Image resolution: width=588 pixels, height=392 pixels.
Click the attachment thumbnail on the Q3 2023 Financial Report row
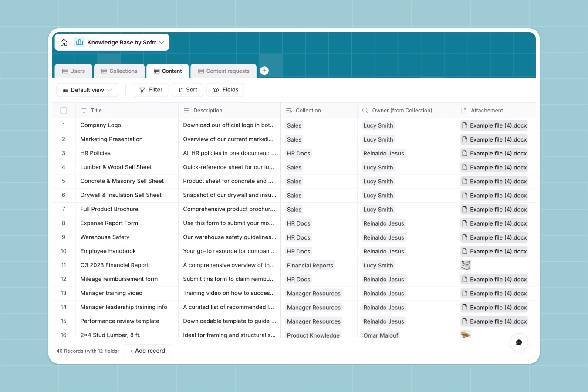tap(466, 265)
